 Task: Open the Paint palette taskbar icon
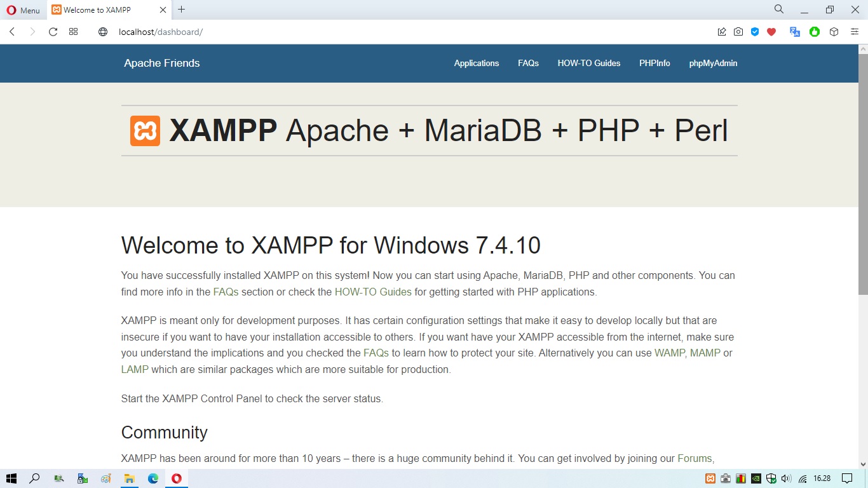(x=106, y=478)
